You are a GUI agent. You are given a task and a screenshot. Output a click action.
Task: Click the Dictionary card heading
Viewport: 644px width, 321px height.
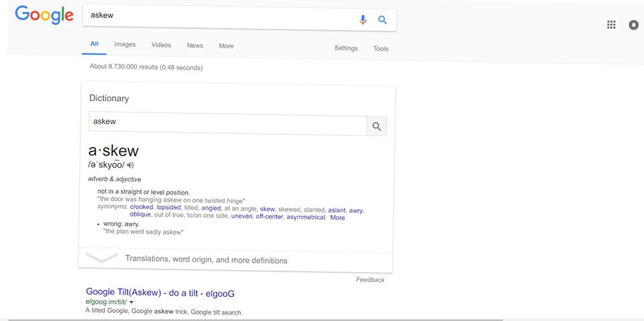coord(109,98)
